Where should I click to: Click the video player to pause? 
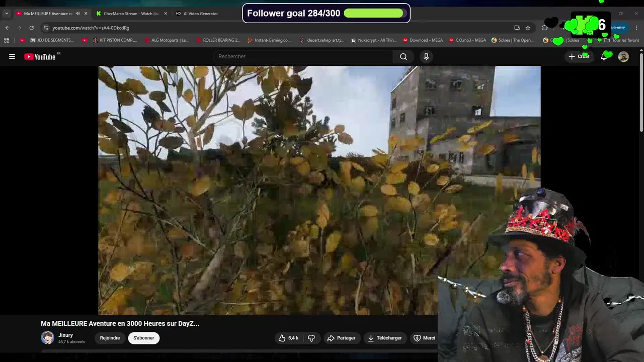pos(319,190)
